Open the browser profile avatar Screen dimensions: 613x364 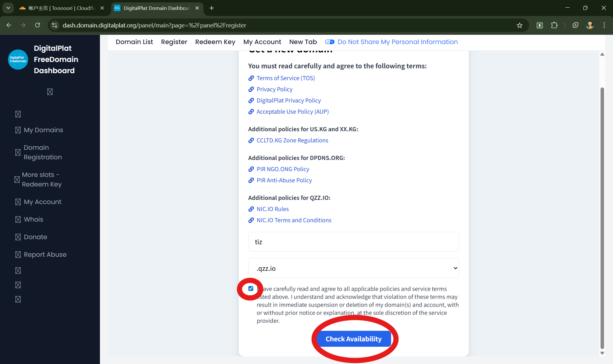point(590,25)
